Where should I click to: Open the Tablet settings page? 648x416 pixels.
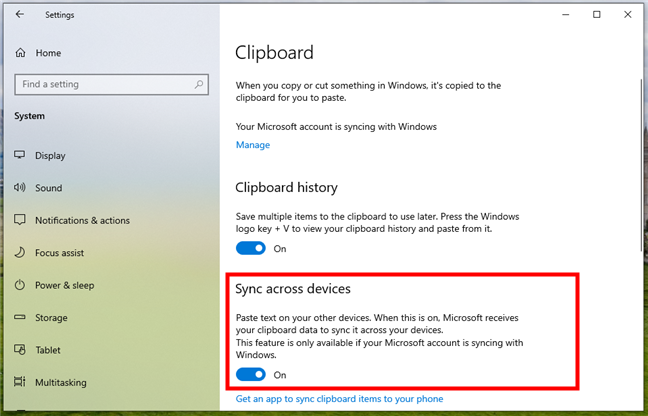48,350
